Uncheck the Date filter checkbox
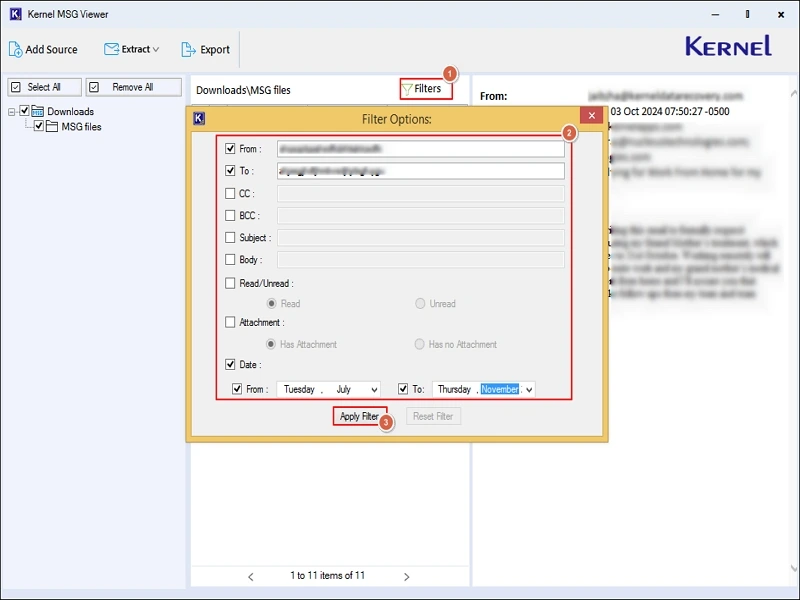The width and height of the screenshot is (800, 600). 230,365
